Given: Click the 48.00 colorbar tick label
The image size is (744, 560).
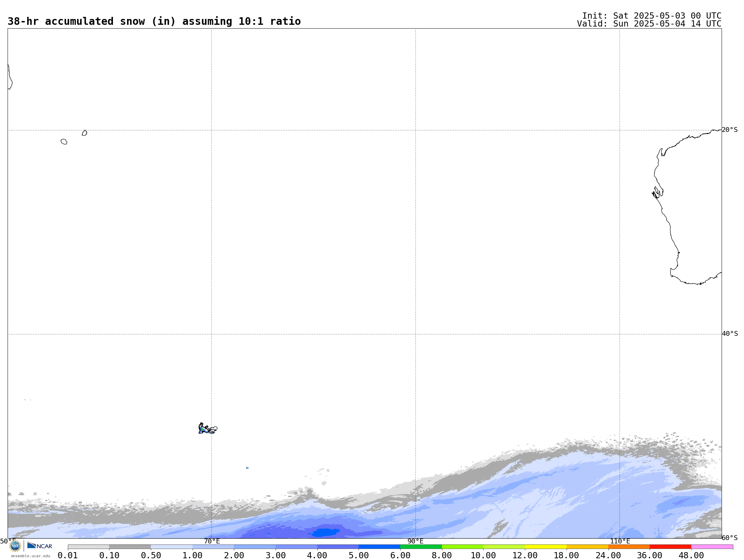Looking at the screenshot, I should point(691,556).
